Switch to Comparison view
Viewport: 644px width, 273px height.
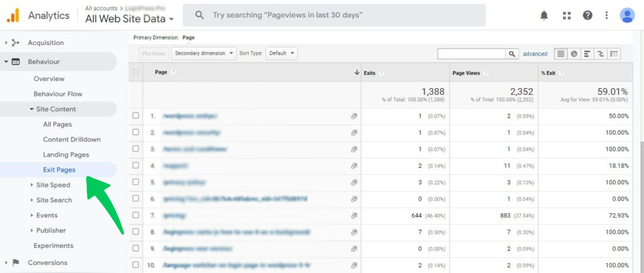coord(601,53)
